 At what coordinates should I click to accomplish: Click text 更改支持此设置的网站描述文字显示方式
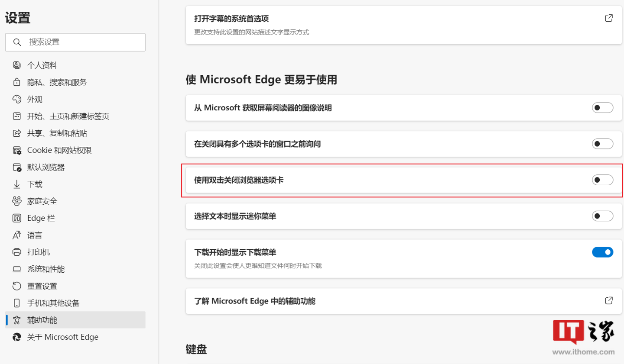pyautogui.click(x=251, y=32)
